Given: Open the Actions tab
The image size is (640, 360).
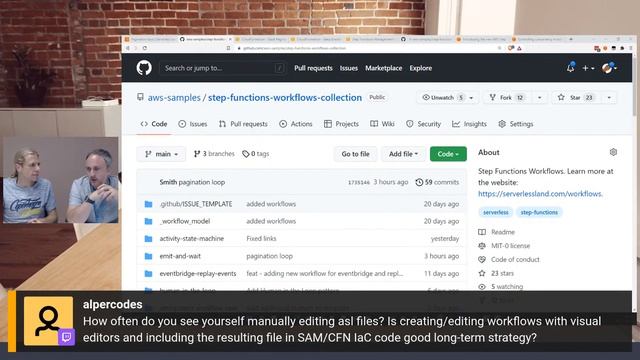Looking at the screenshot, I should click(296, 124).
